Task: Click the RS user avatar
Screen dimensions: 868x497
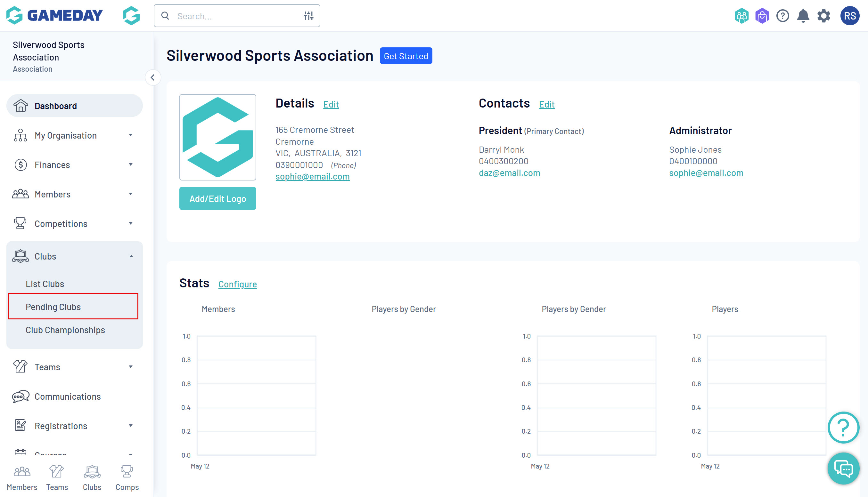Action: point(849,16)
